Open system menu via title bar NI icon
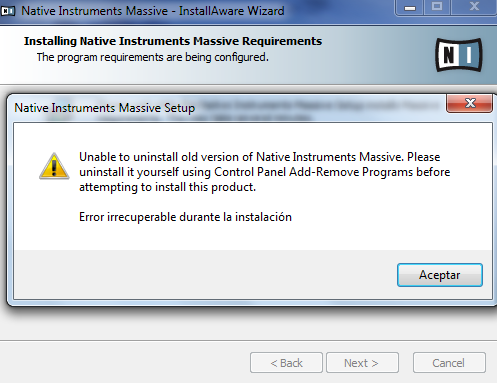The width and height of the screenshot is (497, 383). pos(8,11)
